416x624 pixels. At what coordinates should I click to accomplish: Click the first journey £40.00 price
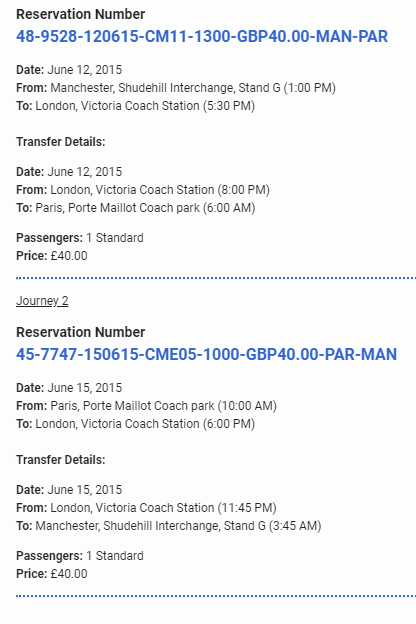click(52, 256)
